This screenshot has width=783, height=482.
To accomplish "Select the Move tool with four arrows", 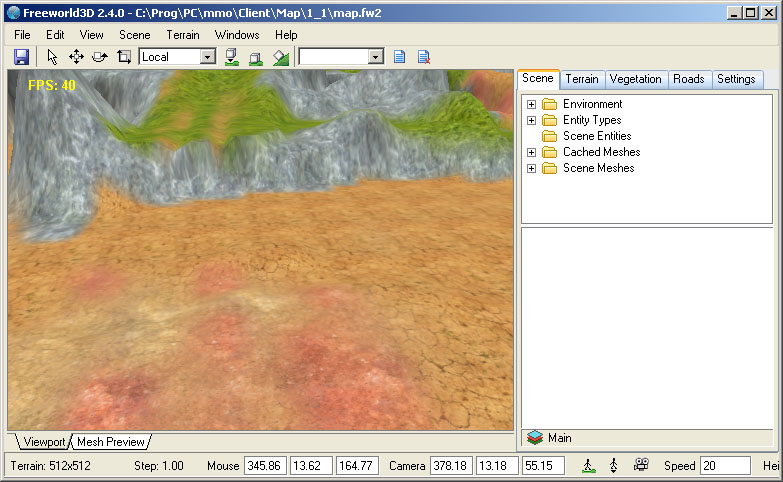I will point(76,57).
